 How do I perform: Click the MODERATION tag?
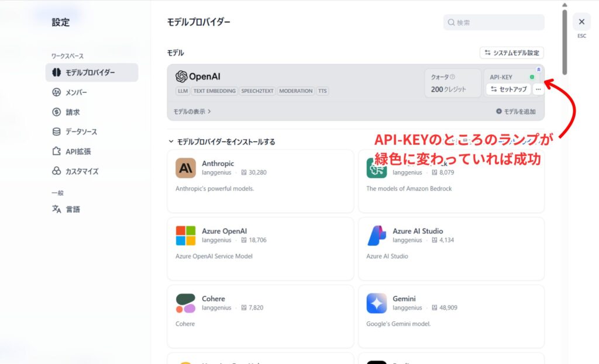pyautogui.click(x=295, y=91)
